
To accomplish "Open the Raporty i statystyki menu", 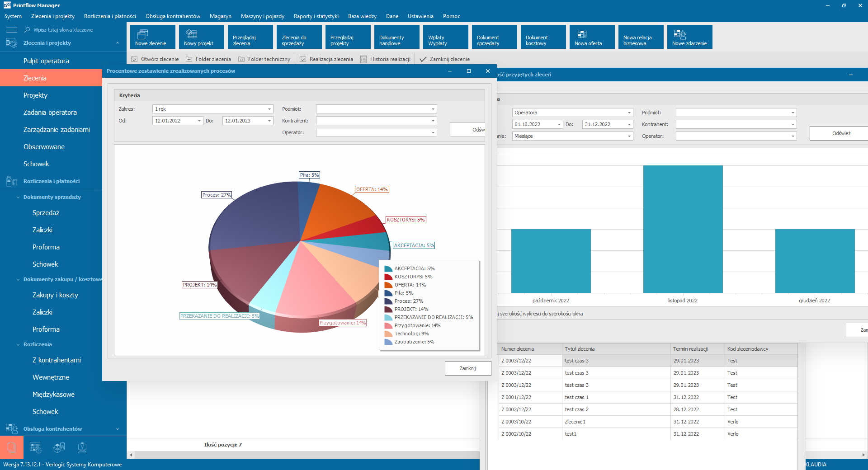I will [316, 16].
